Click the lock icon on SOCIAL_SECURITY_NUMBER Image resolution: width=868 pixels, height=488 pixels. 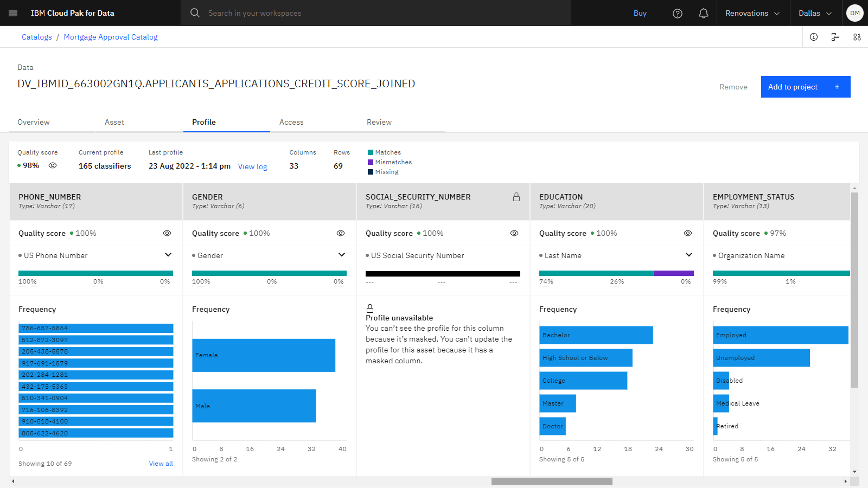[516, 197]
